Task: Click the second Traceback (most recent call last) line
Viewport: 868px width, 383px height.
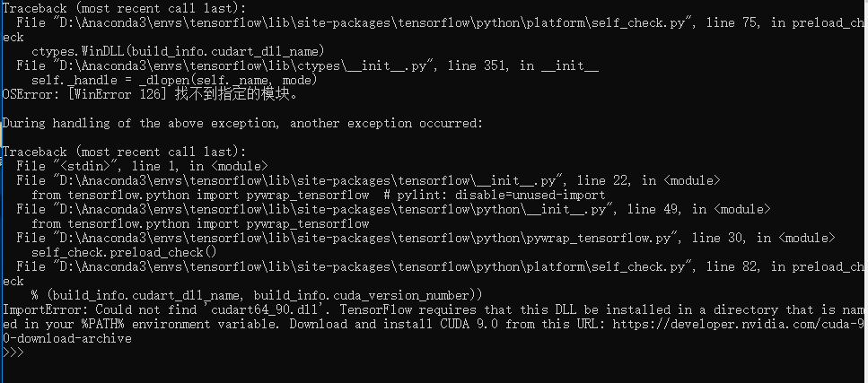Action: [125, 152]
